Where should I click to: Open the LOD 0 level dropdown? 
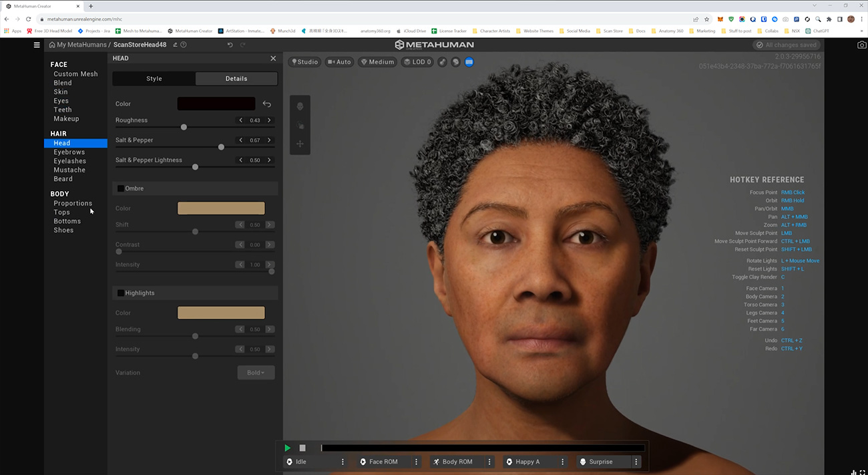point(417,62)
